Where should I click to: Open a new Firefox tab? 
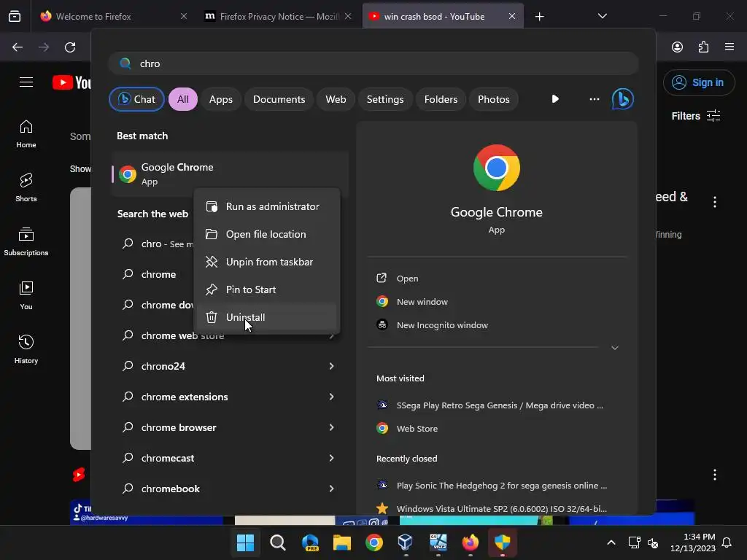click(539, 17)
